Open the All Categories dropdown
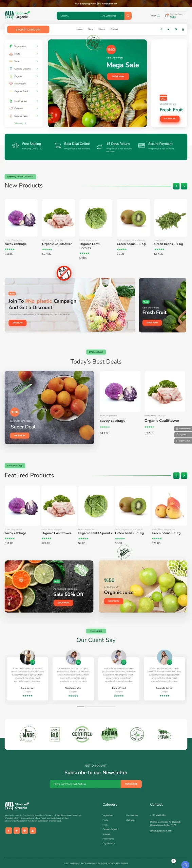This screenshot has height=868, width=192. coord(112,16)
